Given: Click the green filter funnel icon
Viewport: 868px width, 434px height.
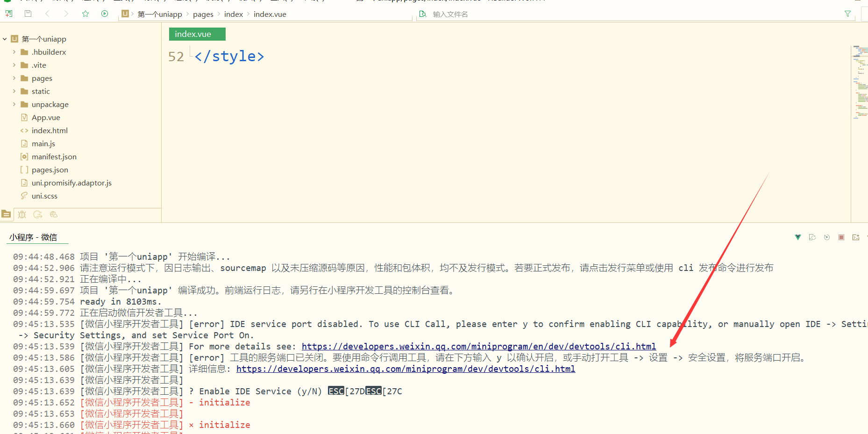Looking at the screenshot, I should pos(847,14).
